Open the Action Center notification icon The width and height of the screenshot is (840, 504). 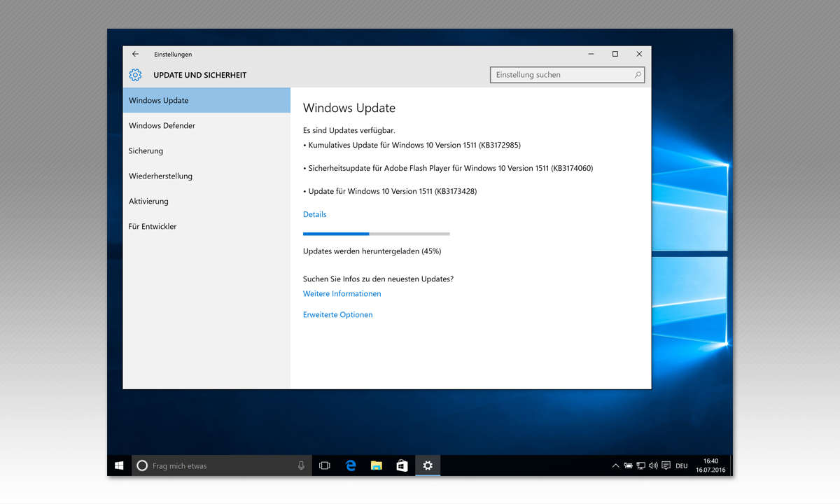click(x=666, y=465)
